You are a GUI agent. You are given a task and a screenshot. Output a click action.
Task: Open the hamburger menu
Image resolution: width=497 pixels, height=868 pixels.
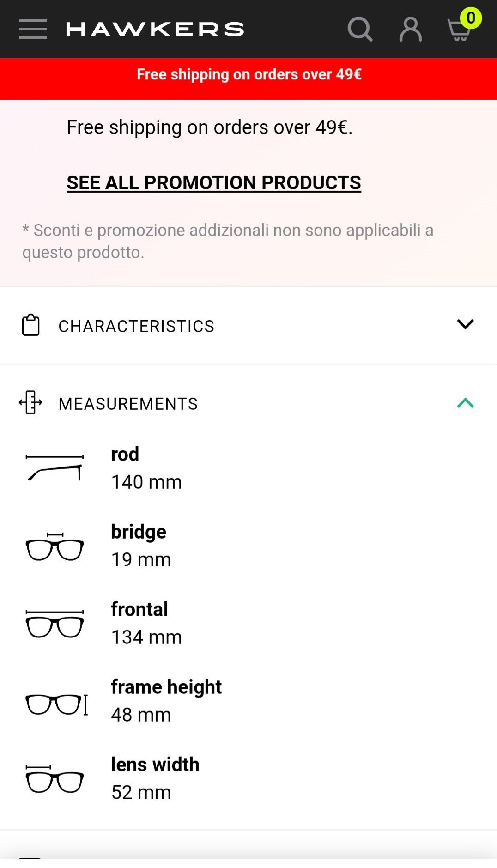click(x=33, y=29)
